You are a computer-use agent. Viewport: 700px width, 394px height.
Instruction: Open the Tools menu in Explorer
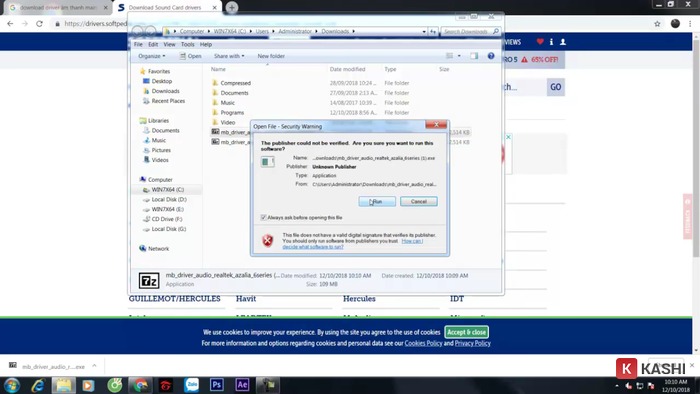pyautogui.click(x=188, y=45)
